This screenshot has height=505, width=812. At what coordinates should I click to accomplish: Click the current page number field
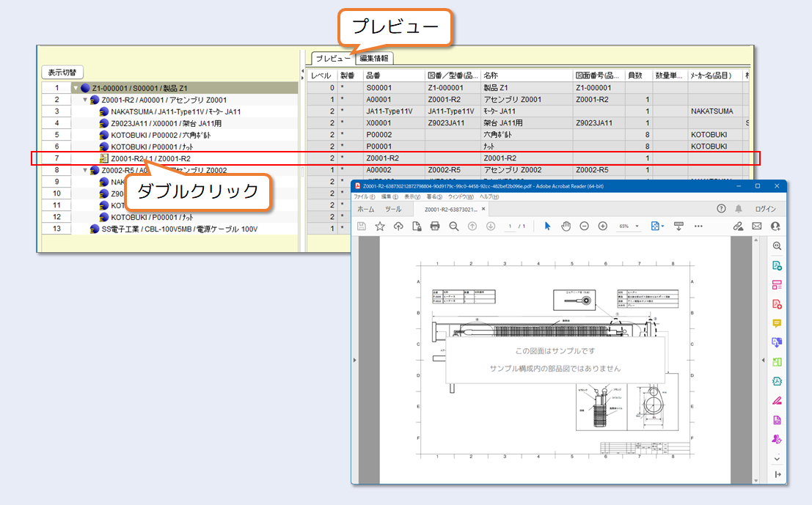(510, 226)
